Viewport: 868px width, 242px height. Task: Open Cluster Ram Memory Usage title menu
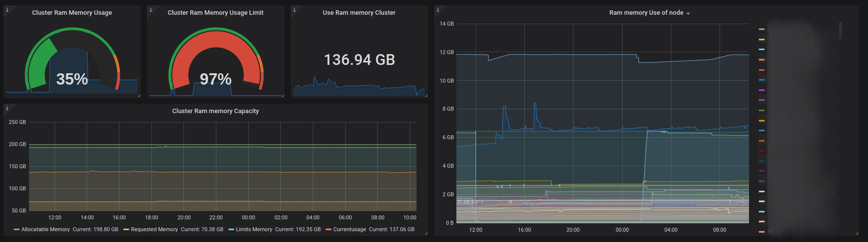point(72,13)
